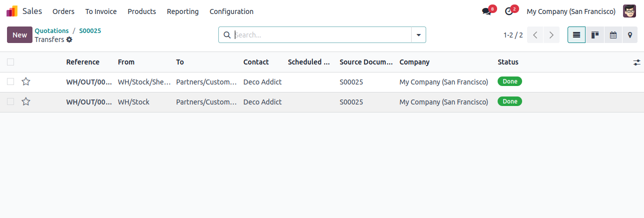Expand the search filter options dropdown

point(418,35)
